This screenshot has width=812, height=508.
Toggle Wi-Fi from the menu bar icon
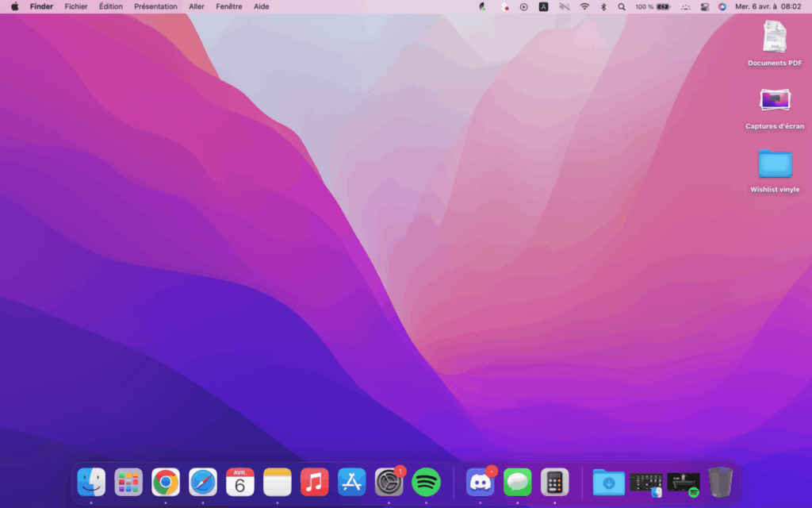(x=584, y=6)
